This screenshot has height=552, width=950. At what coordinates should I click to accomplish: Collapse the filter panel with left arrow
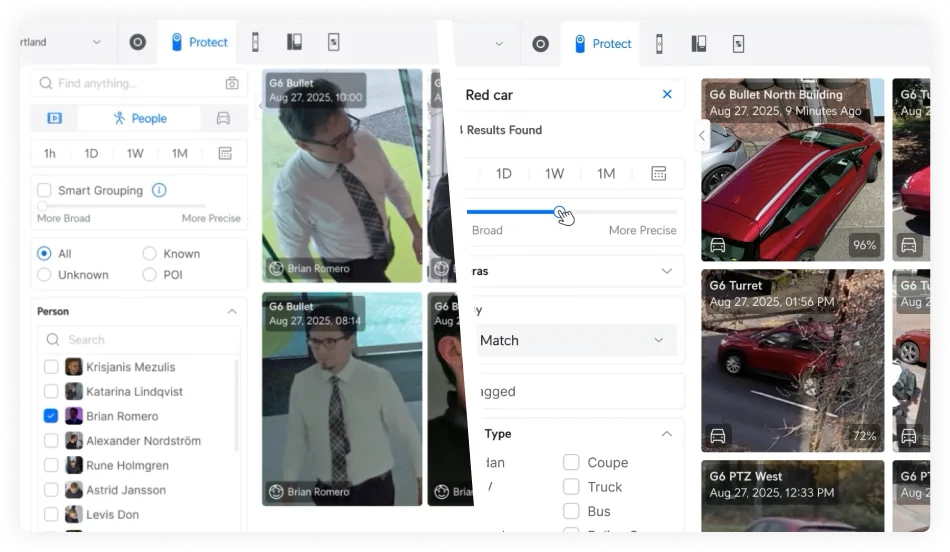coord(702,135)
